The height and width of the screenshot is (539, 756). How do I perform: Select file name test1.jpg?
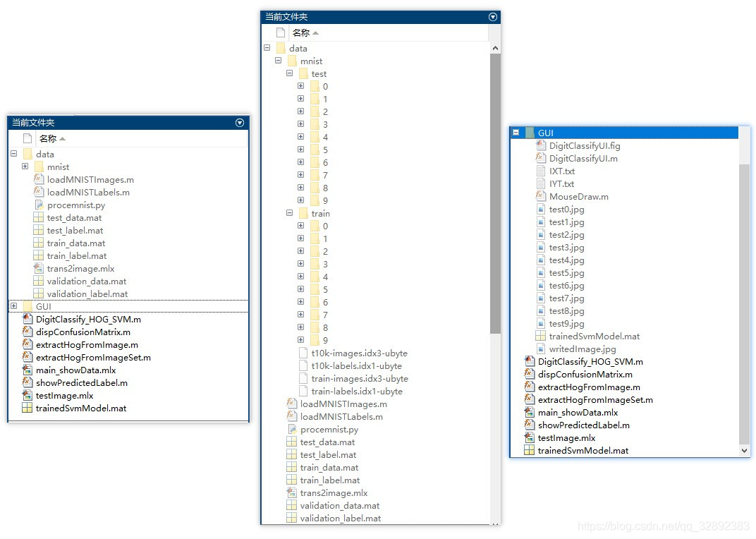coord(566,222)
